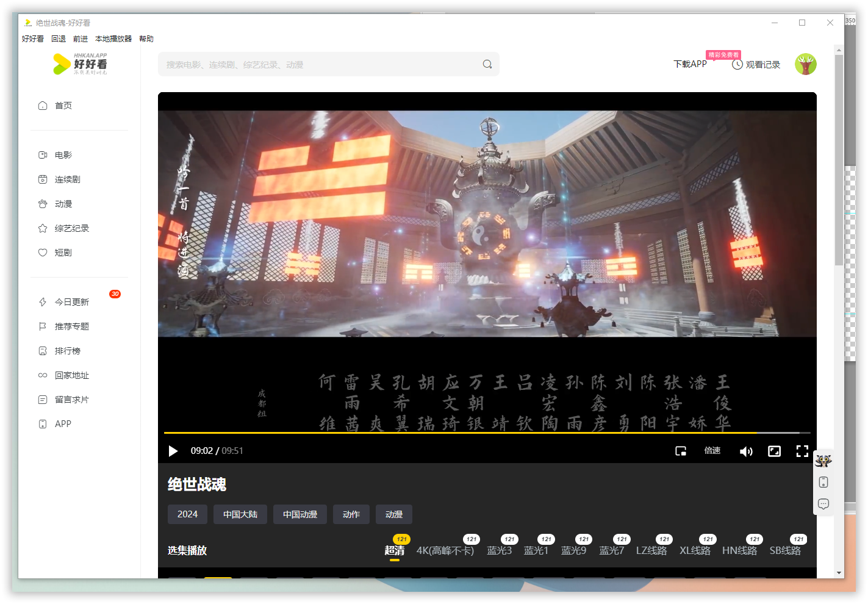Click 回退 in the menu bar

click(x=59, y=38)
